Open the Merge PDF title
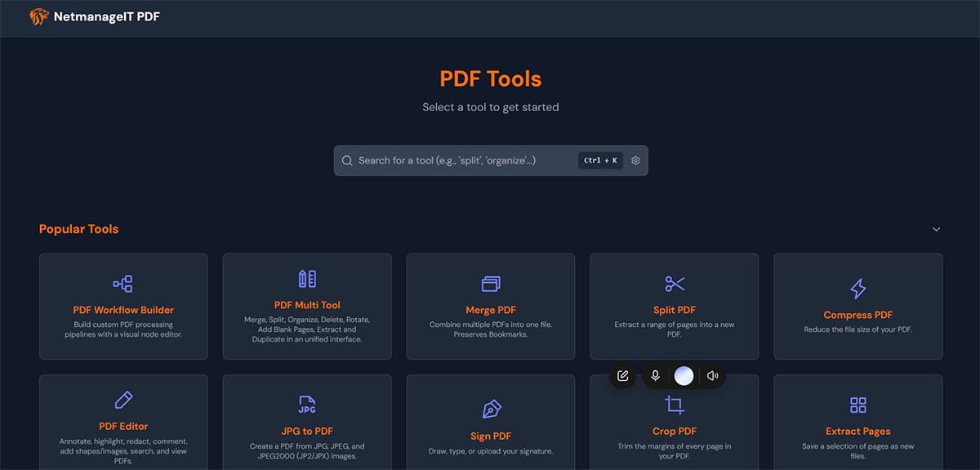The height and width of the screenshot is (470, 980). (x=491, y=310)
